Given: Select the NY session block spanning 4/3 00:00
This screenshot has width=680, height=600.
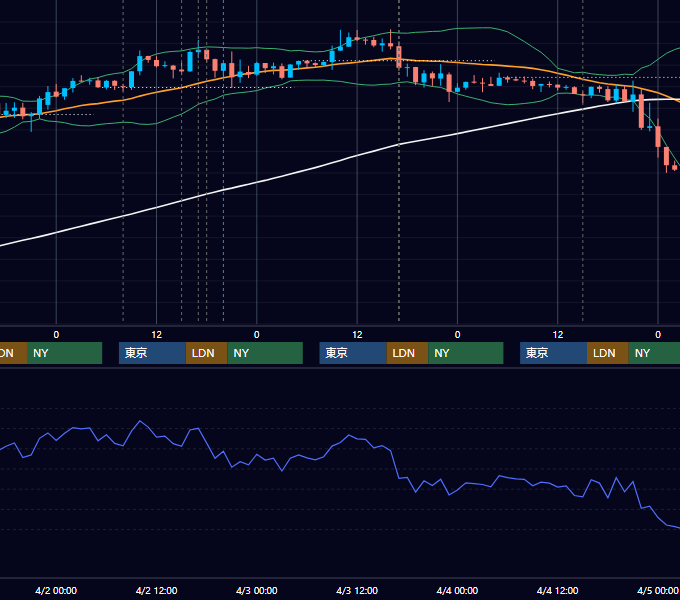Looking at the screenshot, I should [265, 353].
